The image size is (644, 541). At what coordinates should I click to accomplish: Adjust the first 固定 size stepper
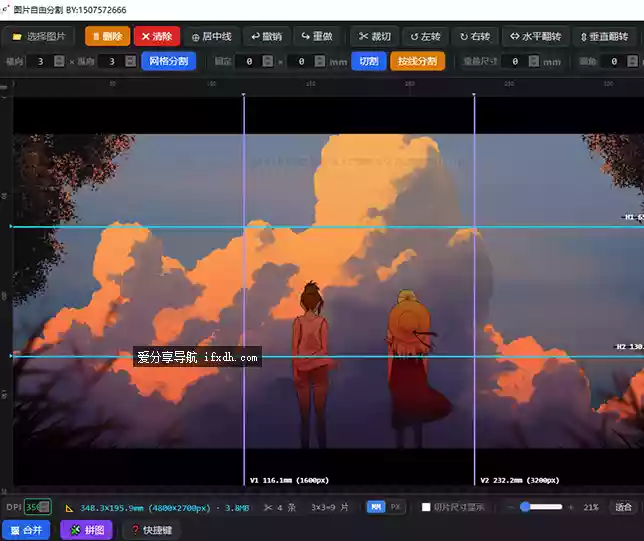268,62
